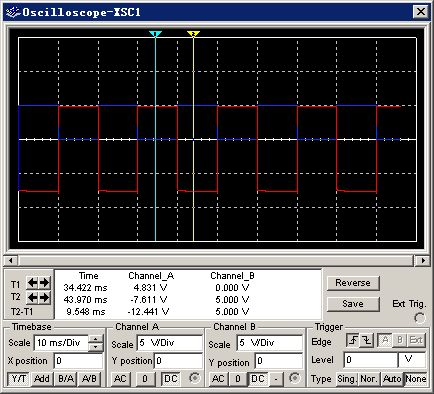Click Trigger Level value field
The height and width of the screenshot is (394, 434).
pos(371,360)
